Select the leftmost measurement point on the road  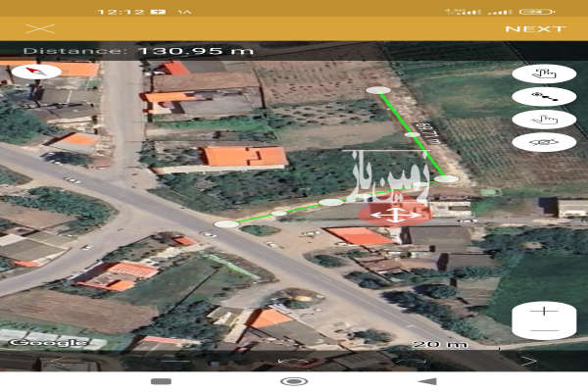[226, 224]
